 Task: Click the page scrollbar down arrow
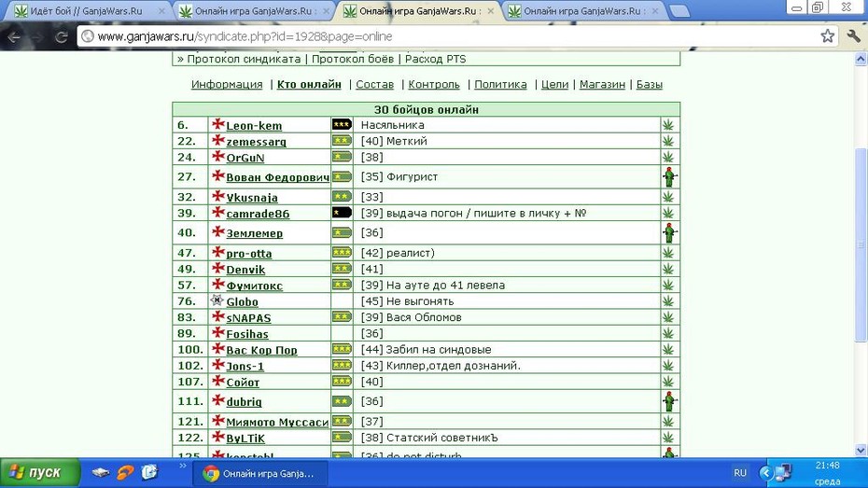pos(861,450)
